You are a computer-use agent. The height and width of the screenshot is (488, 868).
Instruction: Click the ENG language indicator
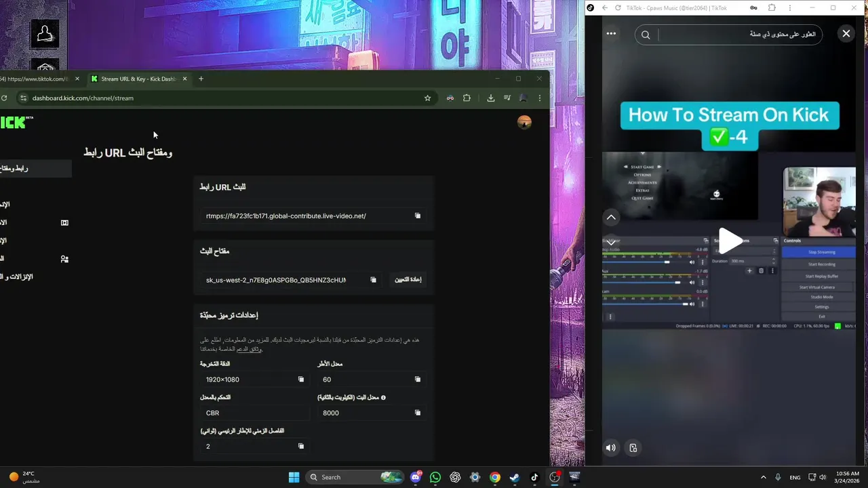(x=795, y=477)
